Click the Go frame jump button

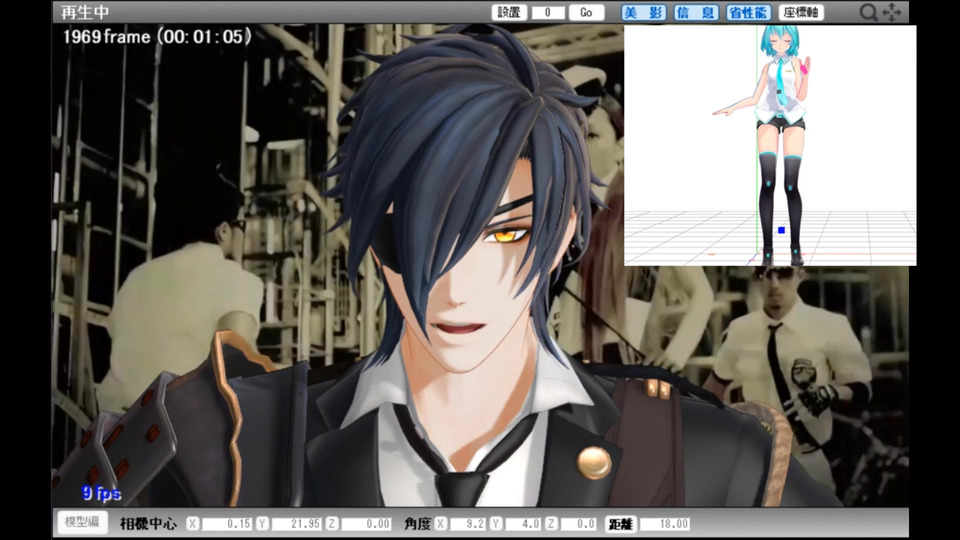tap(587, 12)
